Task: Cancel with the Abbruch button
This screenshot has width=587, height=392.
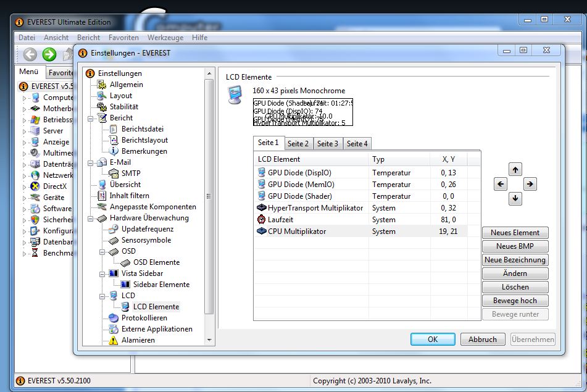Action: point(483,339)
